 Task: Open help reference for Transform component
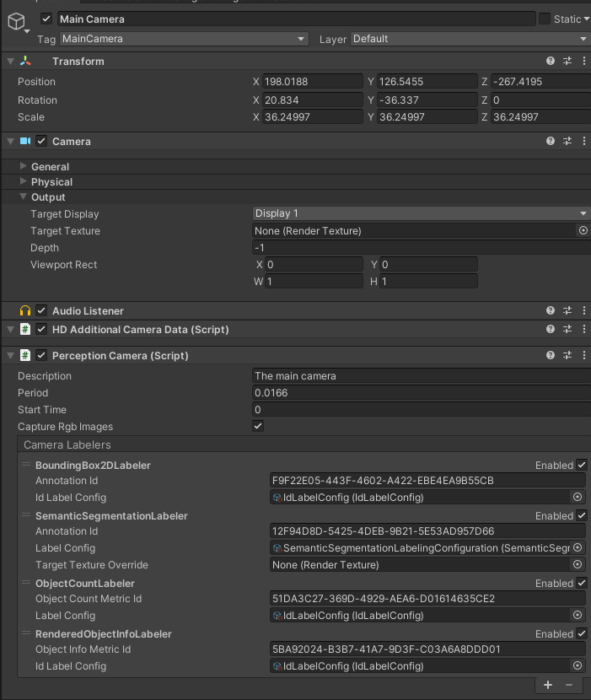click(x=551, y=62)
